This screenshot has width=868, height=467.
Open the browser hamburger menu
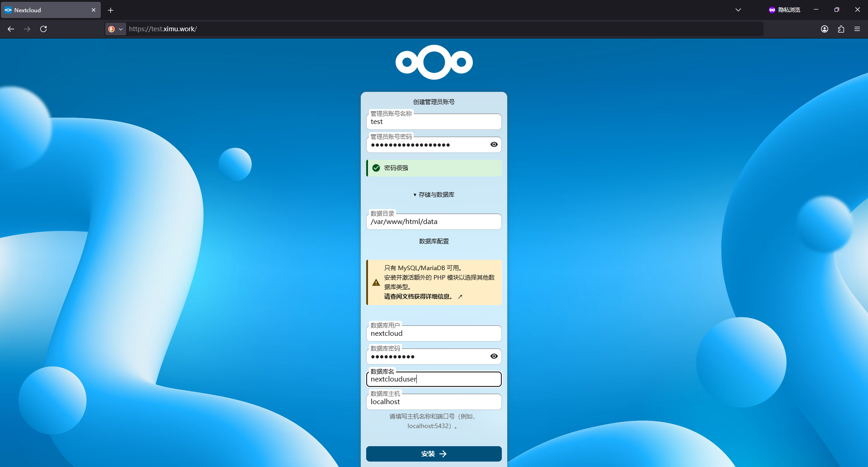click(x=857, y=29)
